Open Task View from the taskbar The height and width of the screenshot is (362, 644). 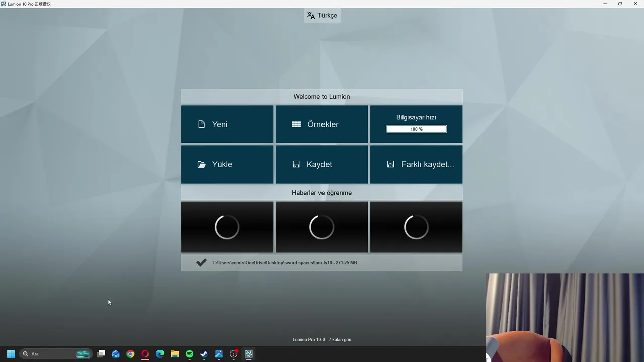pos(101,354)
